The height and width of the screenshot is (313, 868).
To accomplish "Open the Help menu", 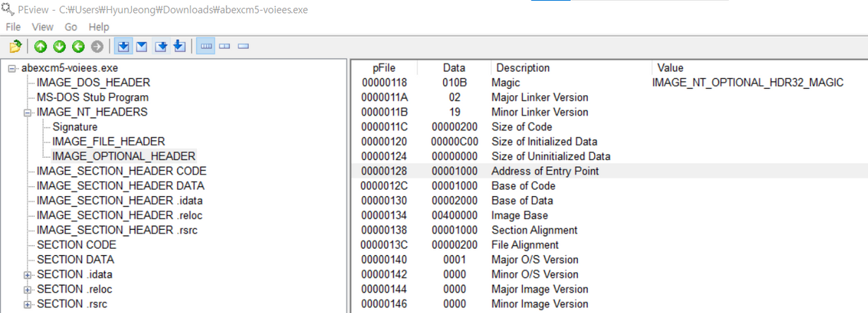I will [x=99, y=27].
